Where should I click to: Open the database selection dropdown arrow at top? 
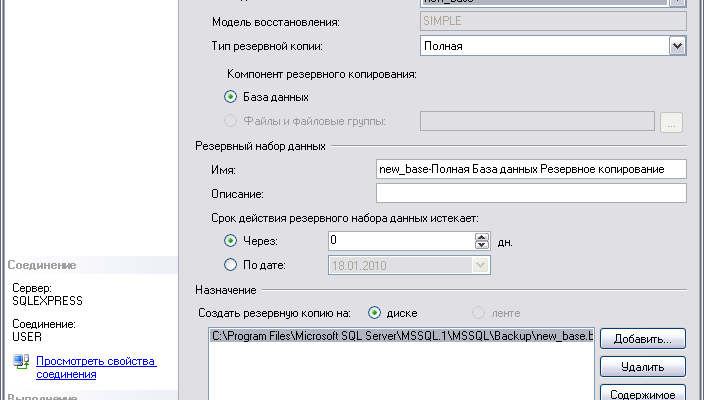pyautogui.click(x=677, y=3)
